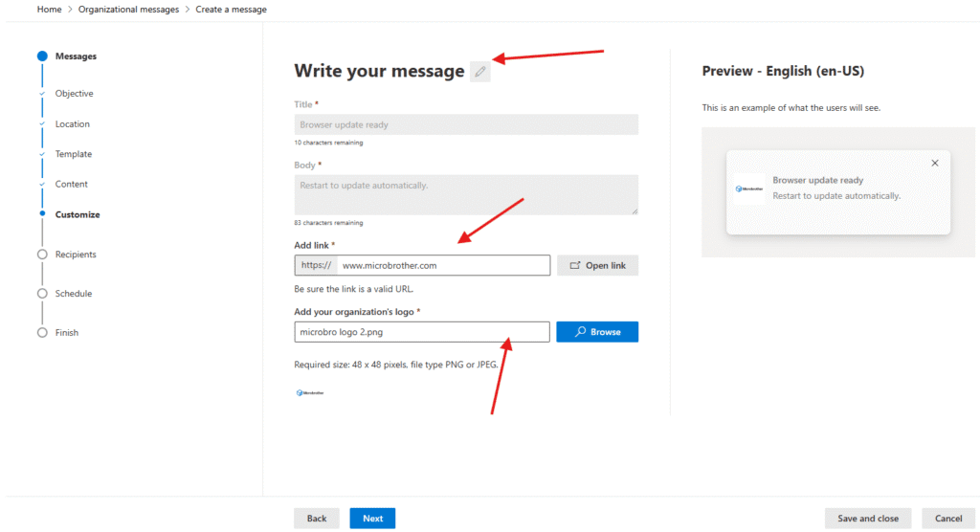Click the Messages step circle in wizard
Viewport: 980px width, 532px height.
click(x=42, y=56)
